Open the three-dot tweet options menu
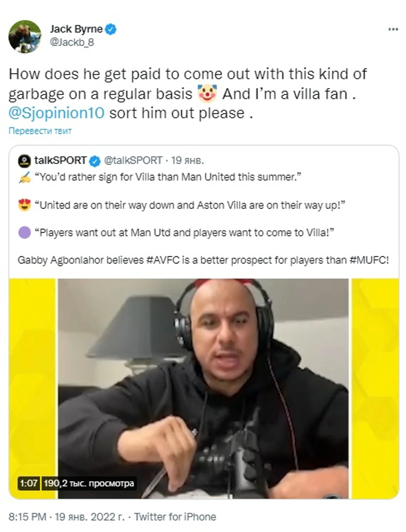Image resolution: width=406 pixels, height=532 pixels. (x=393, y=29)
